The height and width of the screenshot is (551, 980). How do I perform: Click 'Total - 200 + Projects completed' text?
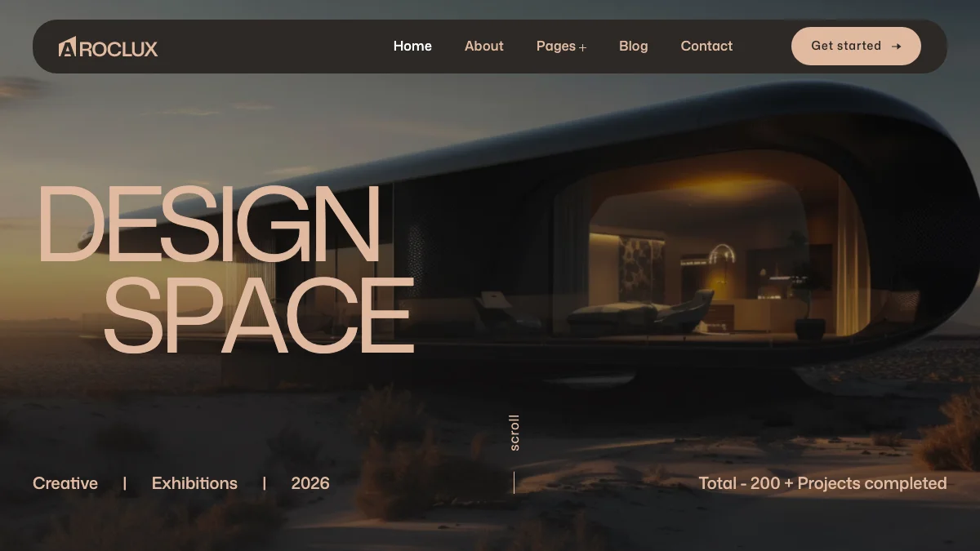coord(822,483)
